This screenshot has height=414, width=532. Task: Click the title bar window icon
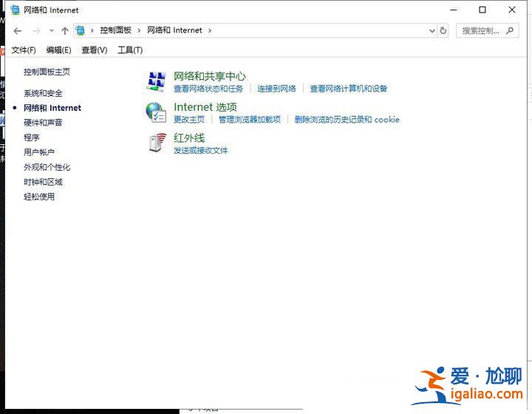(15, 10)
